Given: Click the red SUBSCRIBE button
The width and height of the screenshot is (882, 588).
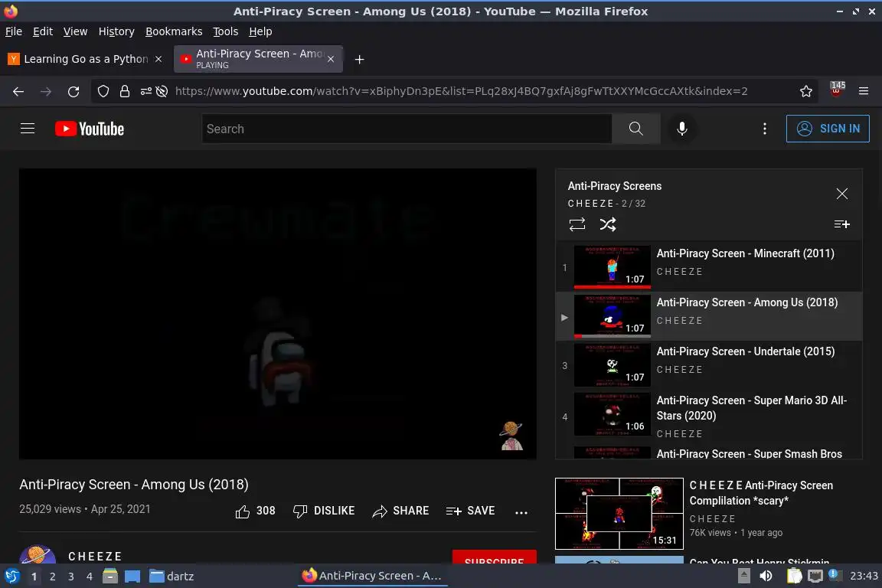Looking at the screenshot, I should coord(494,557).
